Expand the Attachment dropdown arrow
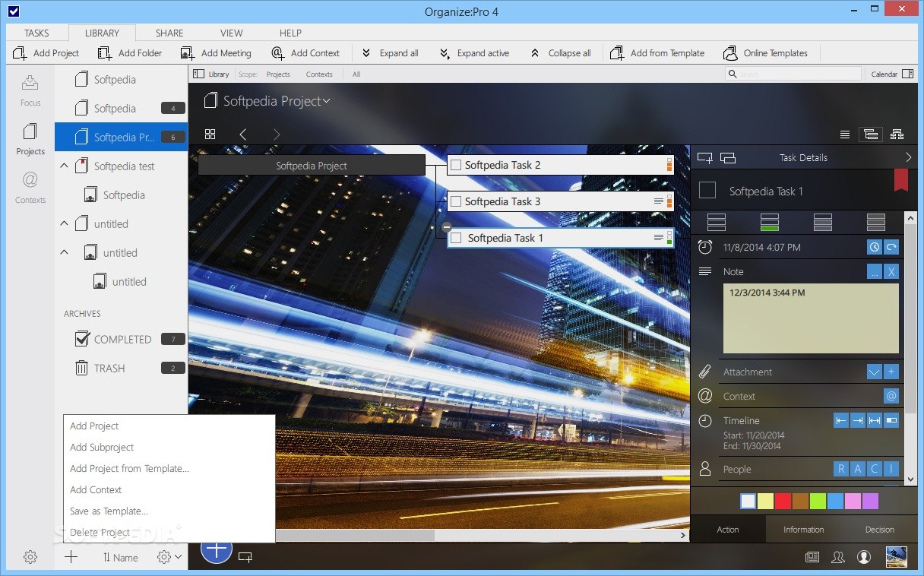The width and height of the screenshot is (924, 576). coord(875,372)
